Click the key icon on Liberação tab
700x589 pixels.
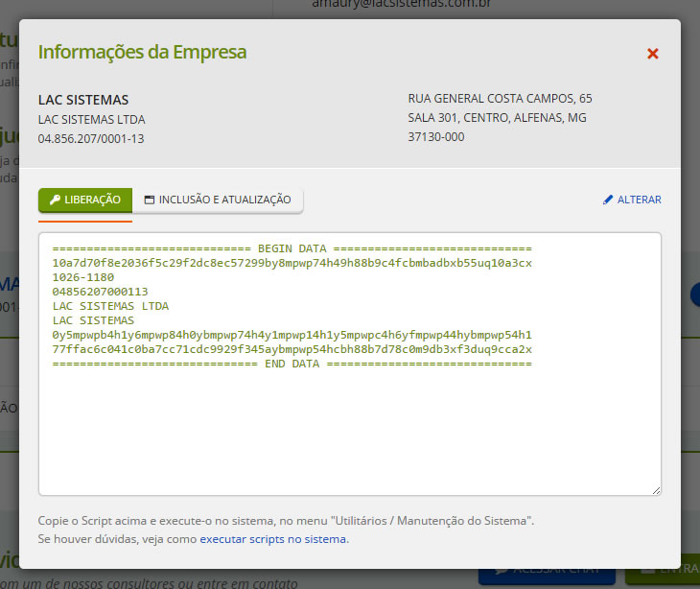55,200
